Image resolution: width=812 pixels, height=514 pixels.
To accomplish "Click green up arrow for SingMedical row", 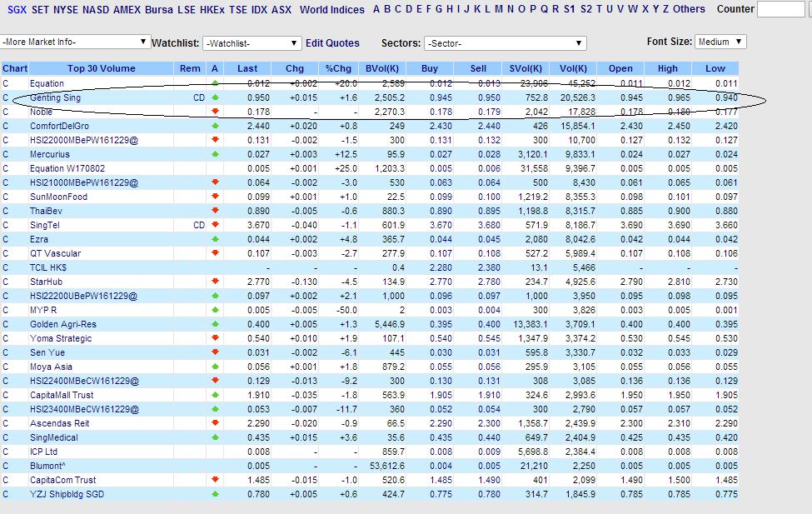I will (x=216, y=437).
